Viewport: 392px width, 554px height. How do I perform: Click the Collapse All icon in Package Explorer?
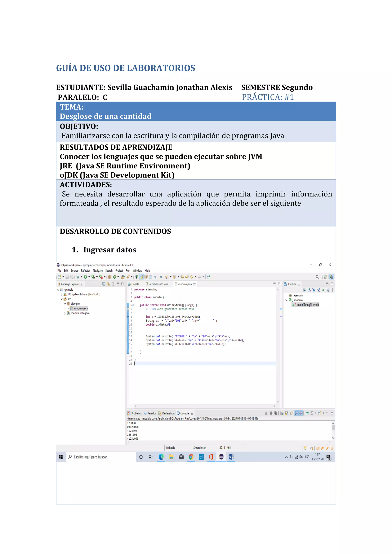104,284
